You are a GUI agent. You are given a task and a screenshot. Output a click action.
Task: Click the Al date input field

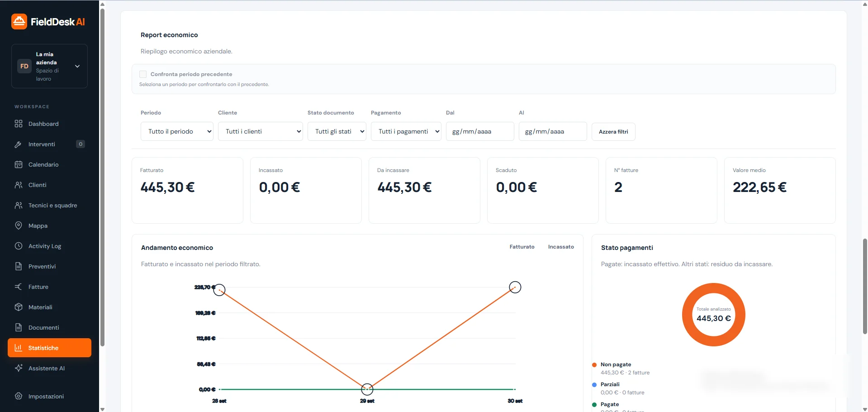point(553,131)
